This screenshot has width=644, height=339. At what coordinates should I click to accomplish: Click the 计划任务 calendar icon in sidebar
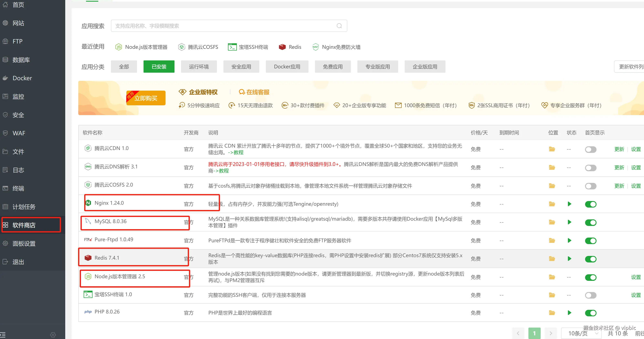click(5, 207)
